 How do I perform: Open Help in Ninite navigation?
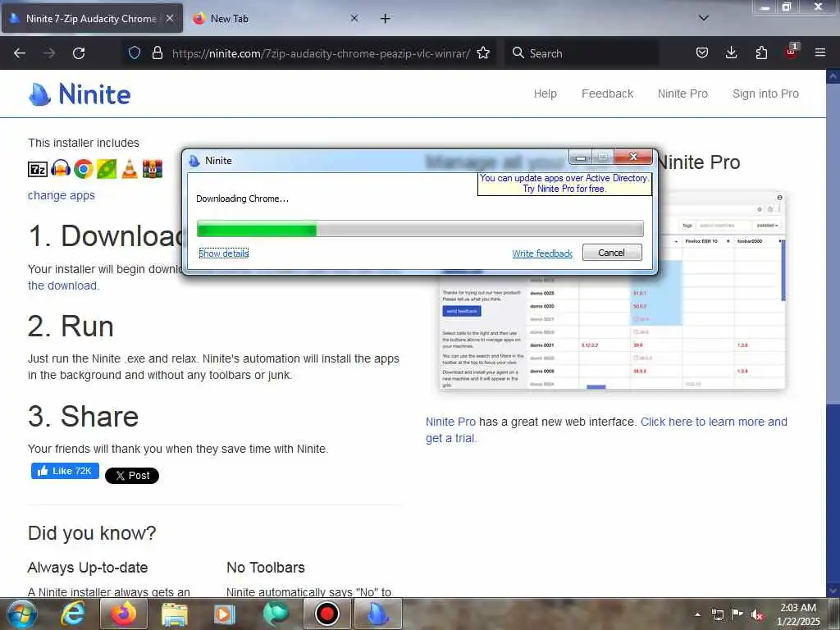[546, 94]
